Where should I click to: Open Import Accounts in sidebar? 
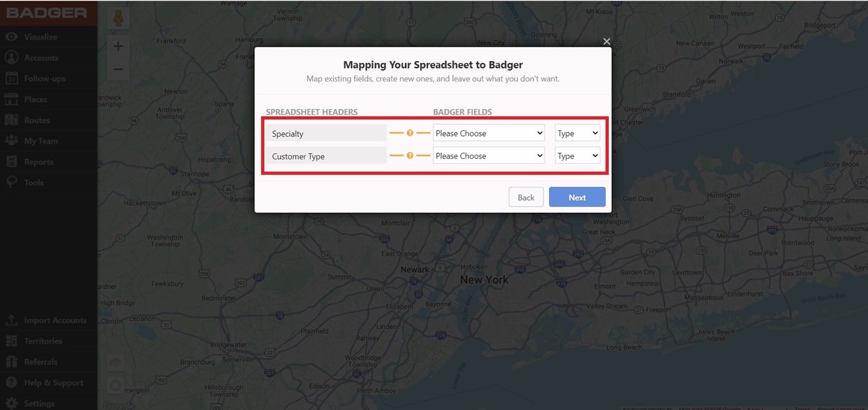coord(55,320)
